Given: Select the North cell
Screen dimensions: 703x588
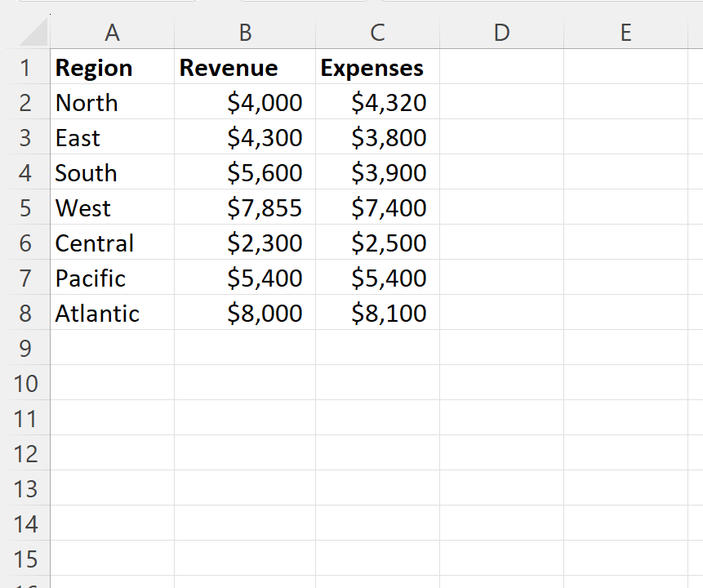Looking at the screenshot, I should coord(112,101).
